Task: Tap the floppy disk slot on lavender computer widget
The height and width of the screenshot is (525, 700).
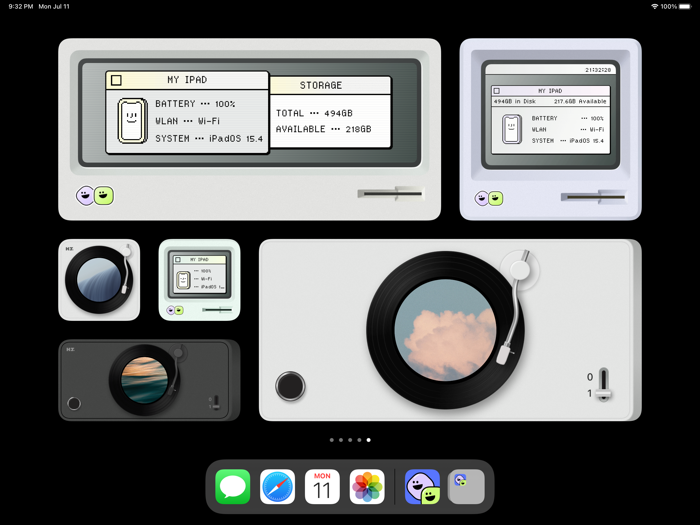Action: [593, 196]
